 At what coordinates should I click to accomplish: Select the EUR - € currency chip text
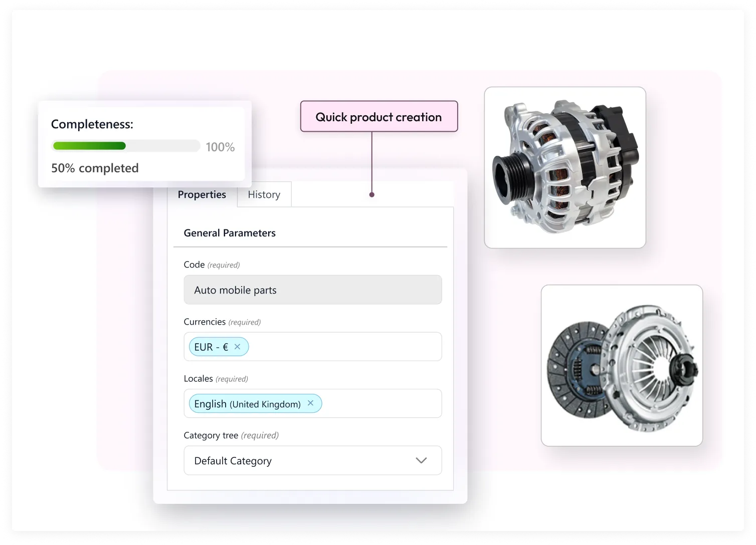tap(211, 347)
